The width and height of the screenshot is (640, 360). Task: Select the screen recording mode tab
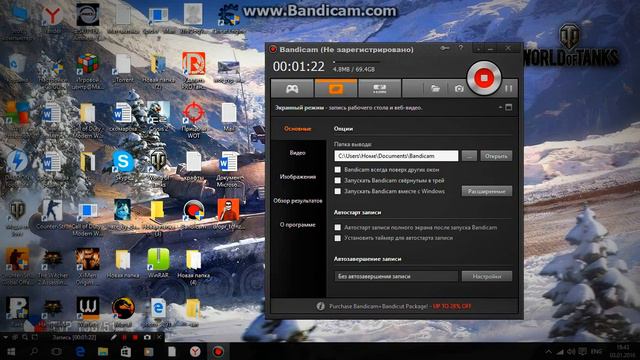336,89
